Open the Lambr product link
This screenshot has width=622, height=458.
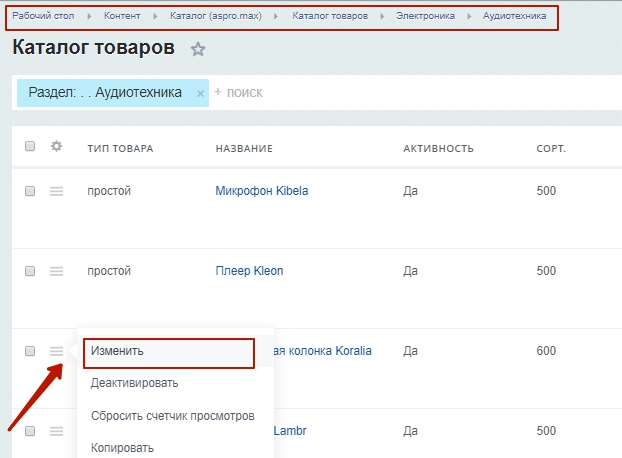(290, 431)
